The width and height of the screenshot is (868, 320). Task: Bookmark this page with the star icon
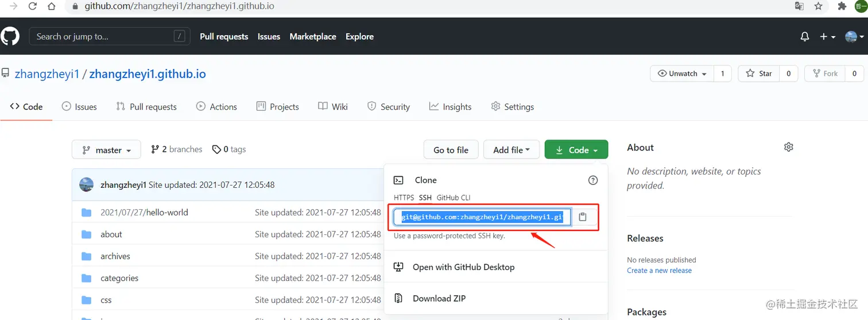coord(818,6)
